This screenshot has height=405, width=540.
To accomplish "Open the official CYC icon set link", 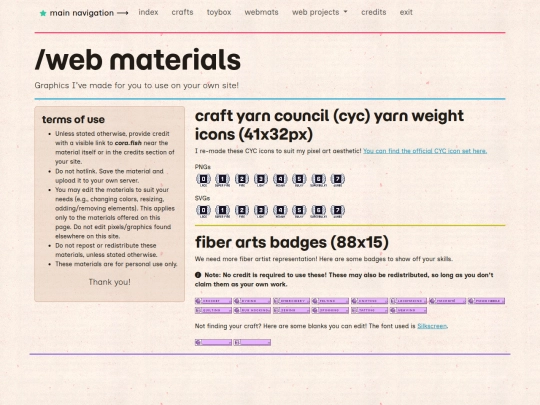I will 425,151.
